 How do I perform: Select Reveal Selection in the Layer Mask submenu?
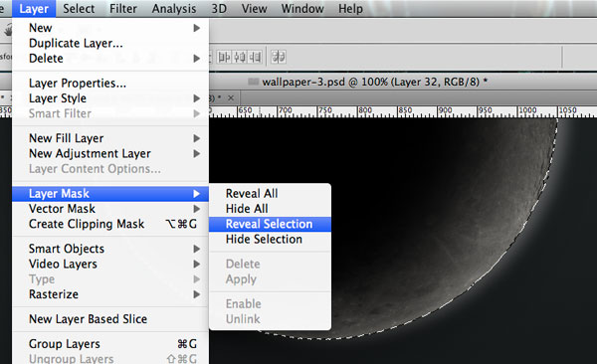click(x=270, y=224)
